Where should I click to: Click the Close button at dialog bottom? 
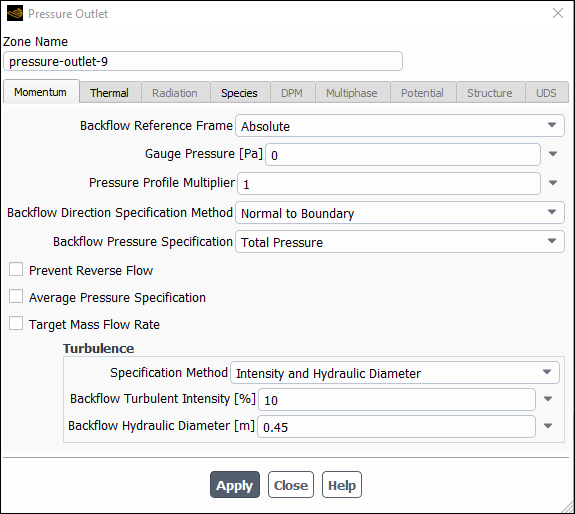291,485
